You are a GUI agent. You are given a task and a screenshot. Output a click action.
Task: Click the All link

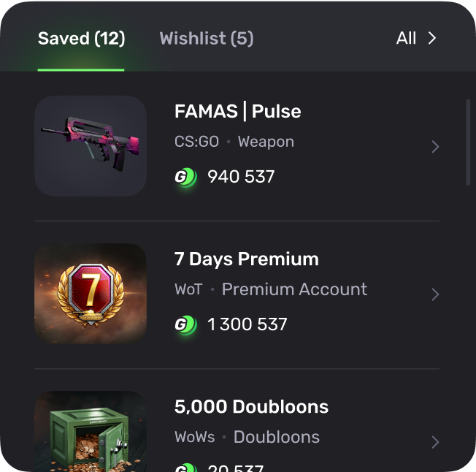406,39
